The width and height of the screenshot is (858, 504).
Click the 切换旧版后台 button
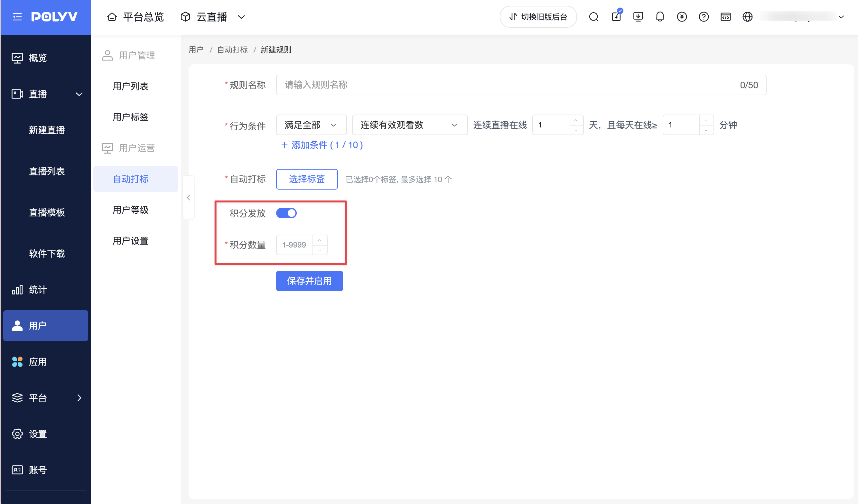pos(538,17)
